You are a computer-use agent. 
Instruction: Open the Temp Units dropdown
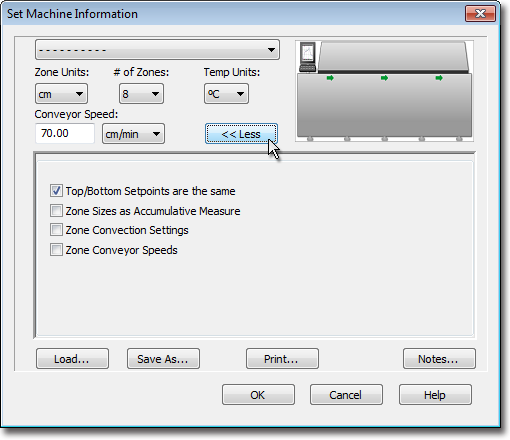pos(226,94)
